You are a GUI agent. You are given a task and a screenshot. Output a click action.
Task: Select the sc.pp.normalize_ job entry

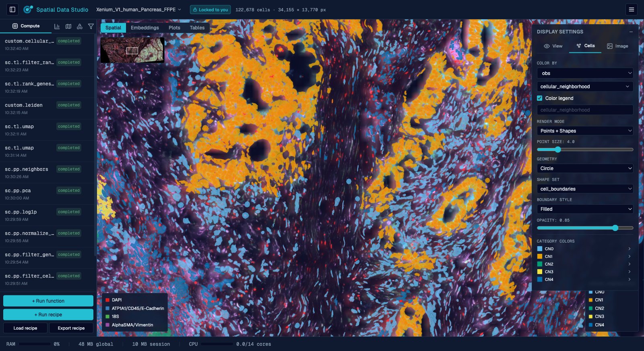pyautogui.click(x=47, y=237)
